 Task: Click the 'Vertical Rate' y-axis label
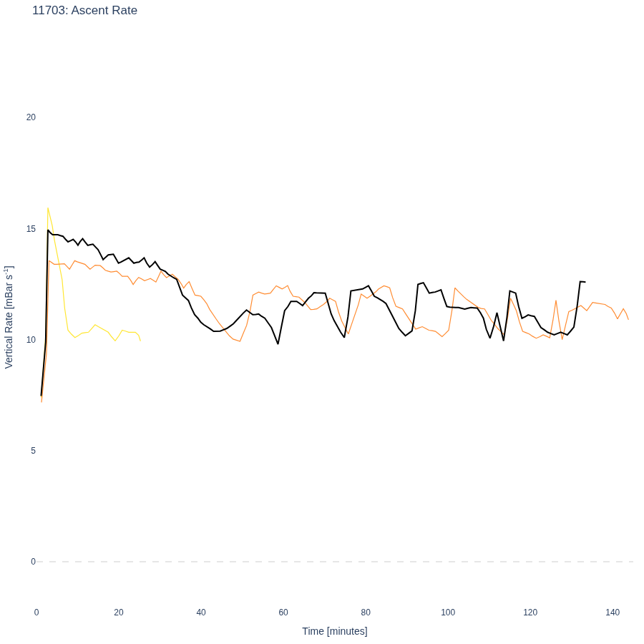coord(9,317)
